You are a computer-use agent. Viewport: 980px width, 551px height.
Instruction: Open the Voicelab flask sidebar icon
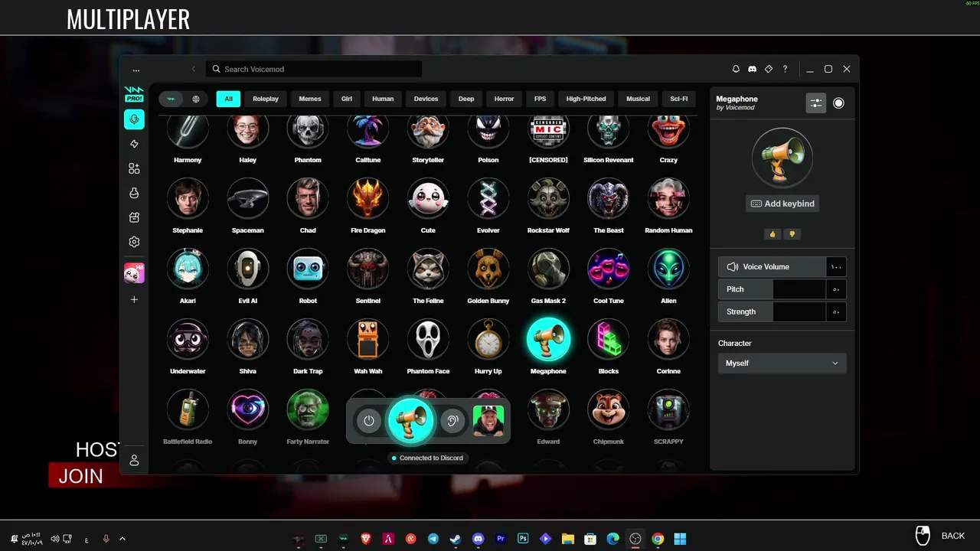coord(134,193)
